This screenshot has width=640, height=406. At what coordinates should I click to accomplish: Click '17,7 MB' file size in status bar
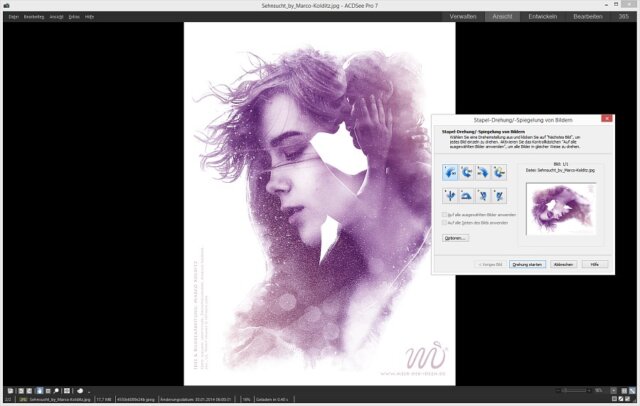[104, 399]
